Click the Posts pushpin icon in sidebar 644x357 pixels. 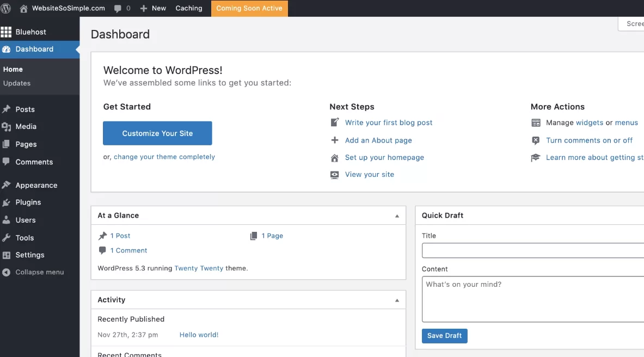6,109
